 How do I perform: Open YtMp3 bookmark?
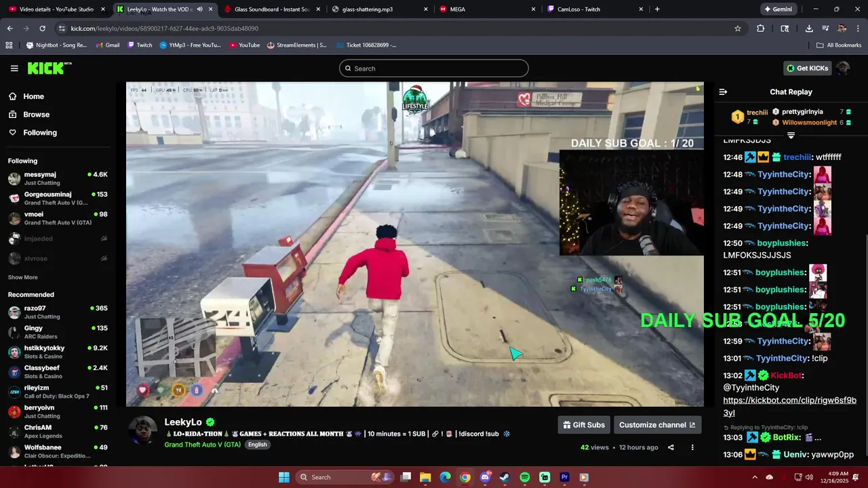(x=190, y=45)
